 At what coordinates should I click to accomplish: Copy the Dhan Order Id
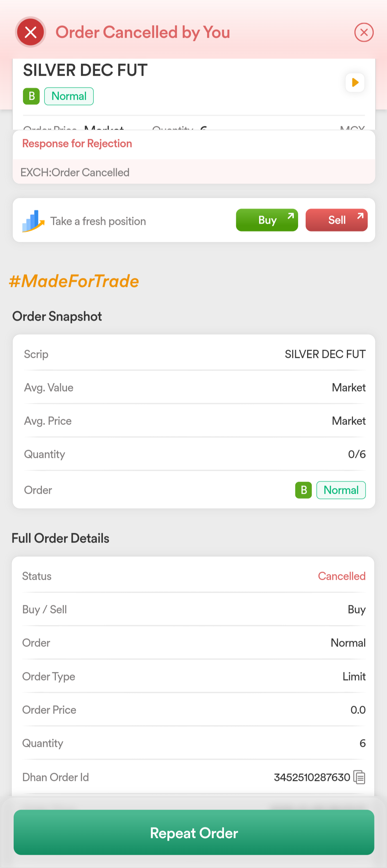click(x=359, y=777)
